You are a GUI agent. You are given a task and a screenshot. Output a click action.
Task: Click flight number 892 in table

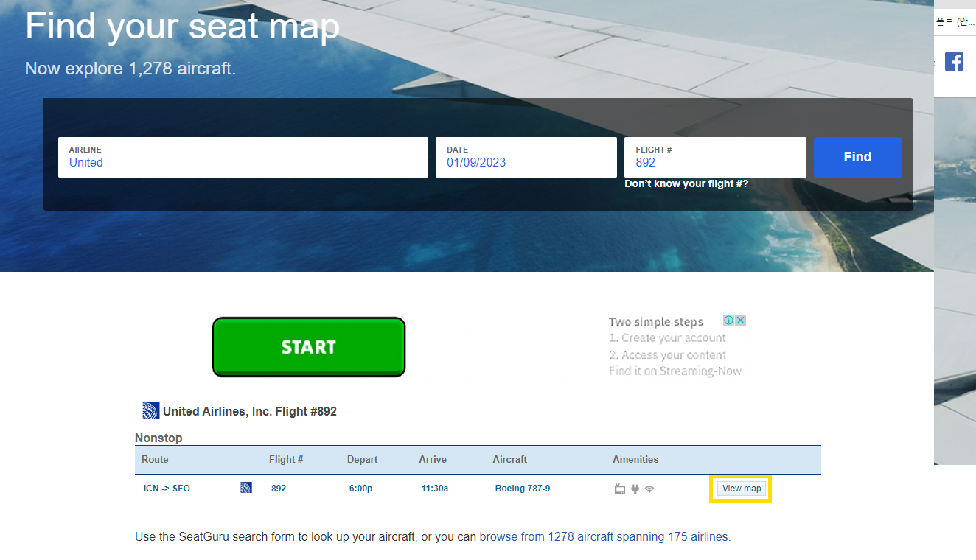click(279, 489)
